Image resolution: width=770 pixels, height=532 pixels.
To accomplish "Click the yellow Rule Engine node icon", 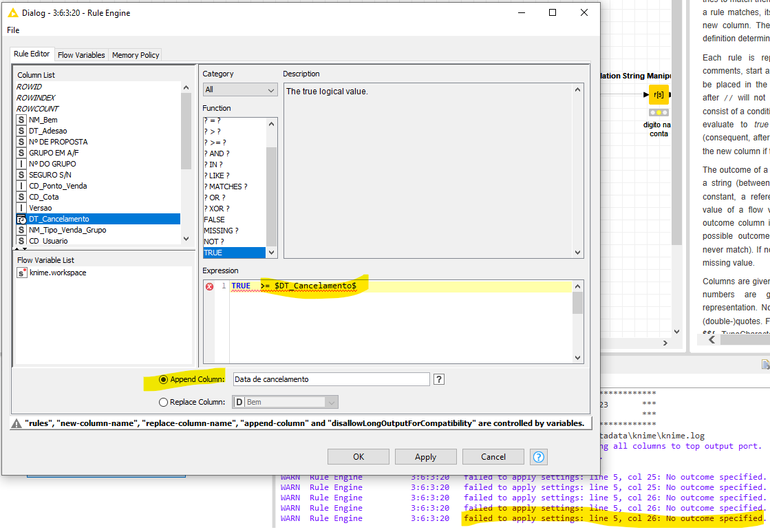I will 659,94.
